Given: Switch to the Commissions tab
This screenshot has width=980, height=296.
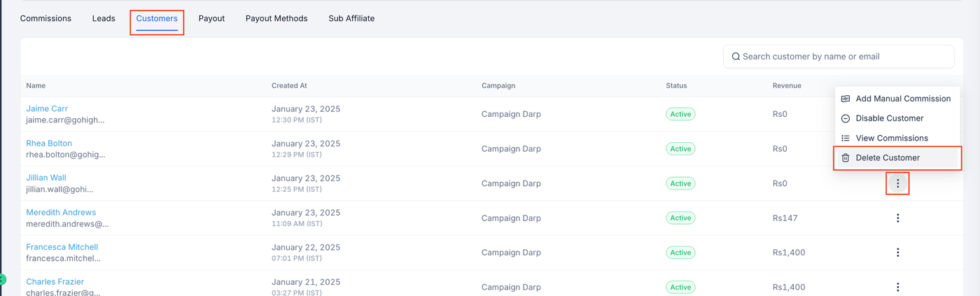Looking at the screenshot, I should pyautogui.click(x=45, y=19).
